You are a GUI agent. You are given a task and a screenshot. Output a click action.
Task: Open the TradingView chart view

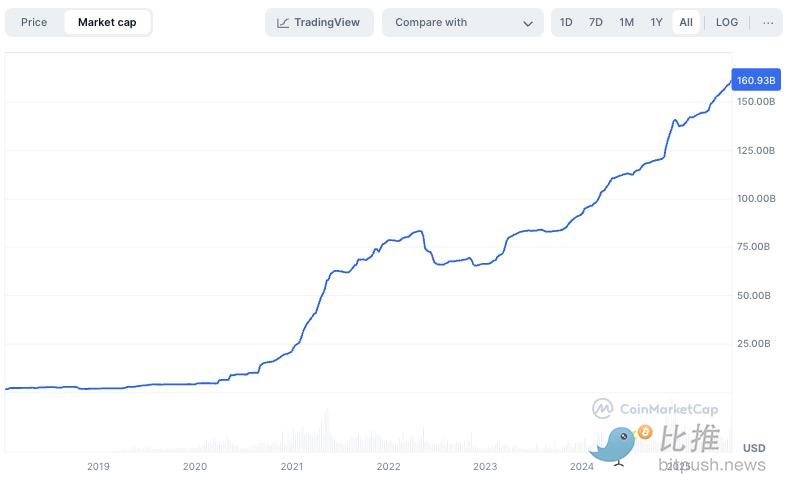tap(319, 22)
